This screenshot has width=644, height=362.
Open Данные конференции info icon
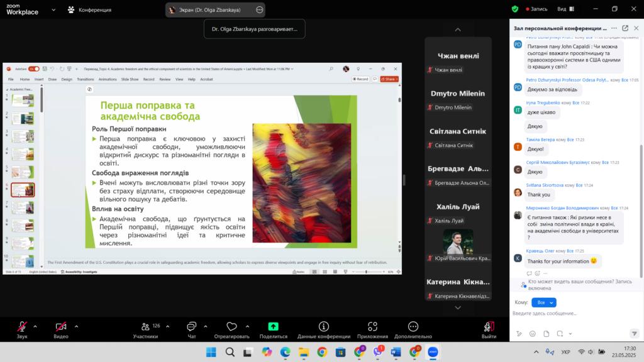(x=324, y=326)
